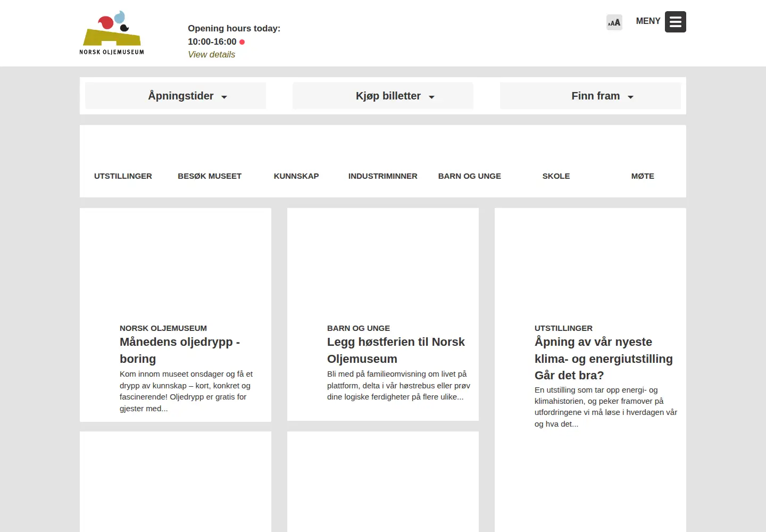
Task: Open INDUSTRIMINNER navigation item
Action: coord(383,176)
